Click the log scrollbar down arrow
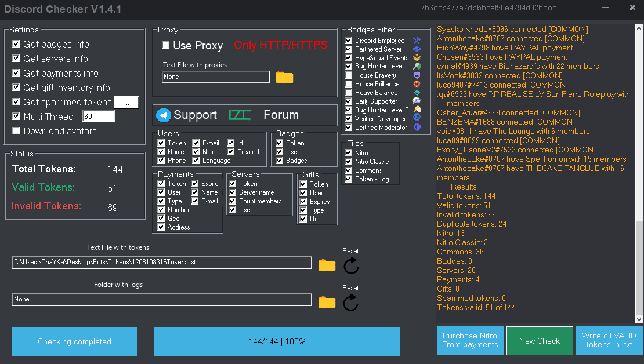Image resolution: width=644 pixels, height=364 pixels. pyautogui.click(x=639, y=319)
